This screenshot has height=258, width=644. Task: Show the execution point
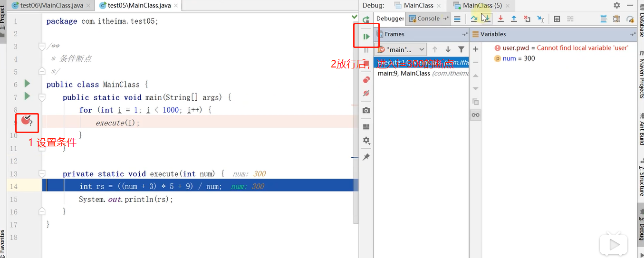click(457, 19)
